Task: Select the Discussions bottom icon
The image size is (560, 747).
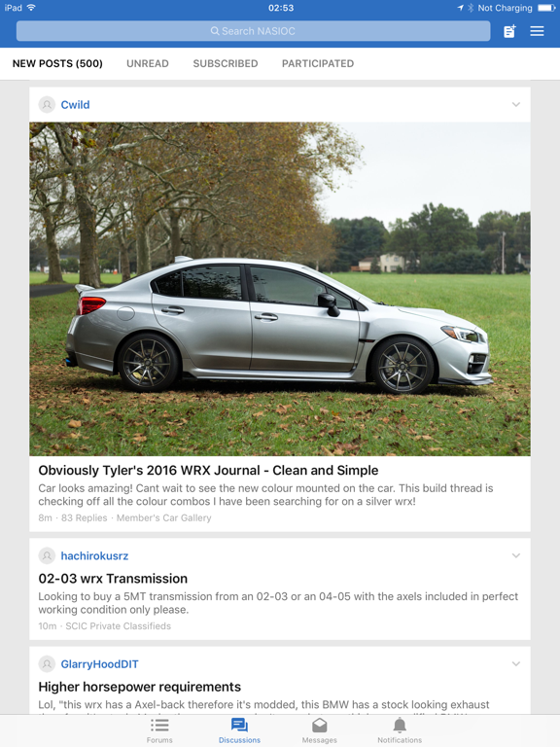Action: (x=239, y=726)
